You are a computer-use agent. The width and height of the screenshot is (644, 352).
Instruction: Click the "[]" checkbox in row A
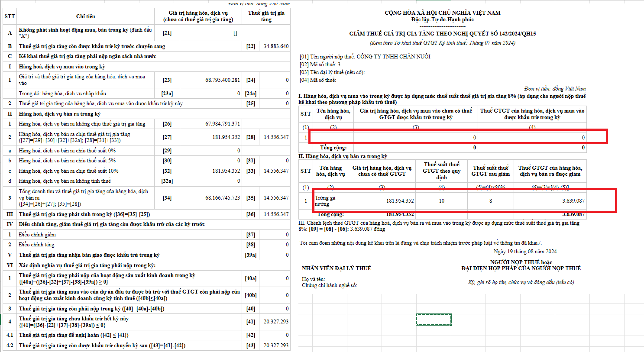coord(235,33)
